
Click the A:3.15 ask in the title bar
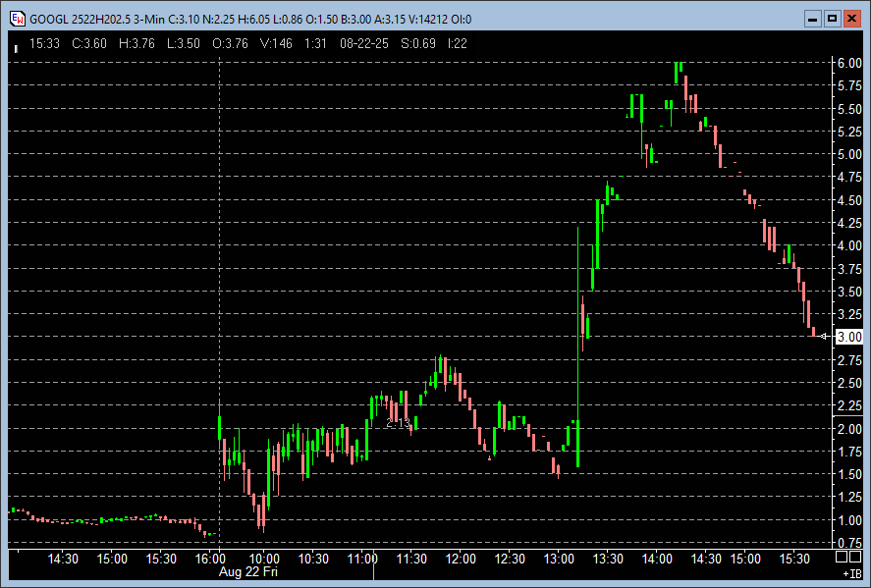pos(391,20)
